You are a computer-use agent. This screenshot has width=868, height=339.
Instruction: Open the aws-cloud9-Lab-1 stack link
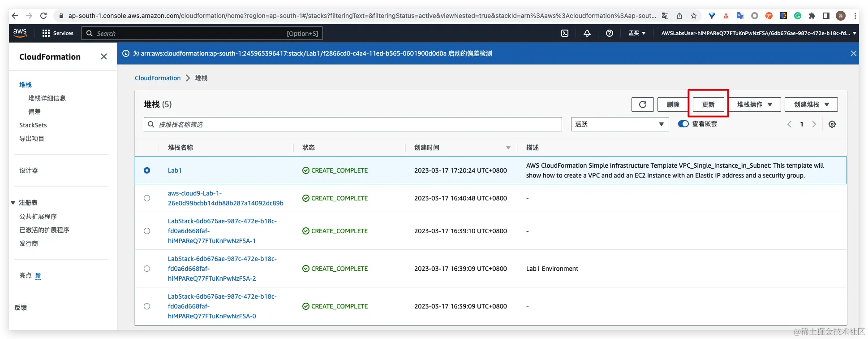[225, 198]
